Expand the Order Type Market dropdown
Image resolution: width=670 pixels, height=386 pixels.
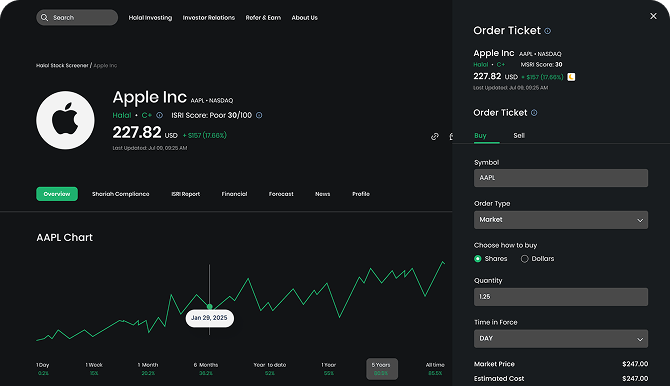tap(561, 220)
